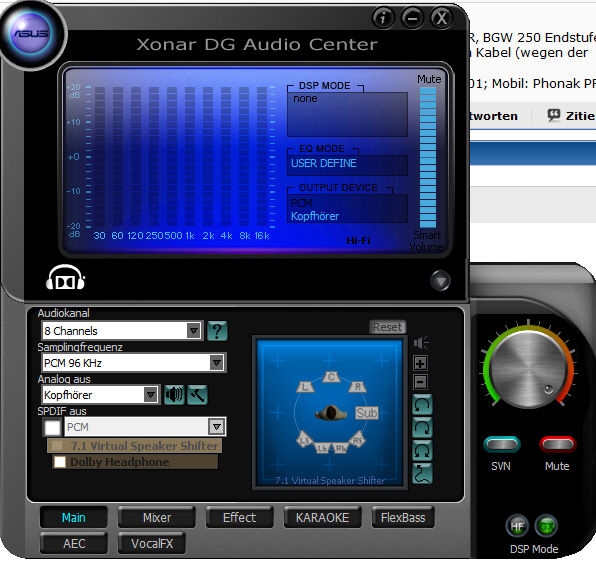Click the DSP MODE none box
The width and height of the screenshot is (596, 564).
pos(347,114)
